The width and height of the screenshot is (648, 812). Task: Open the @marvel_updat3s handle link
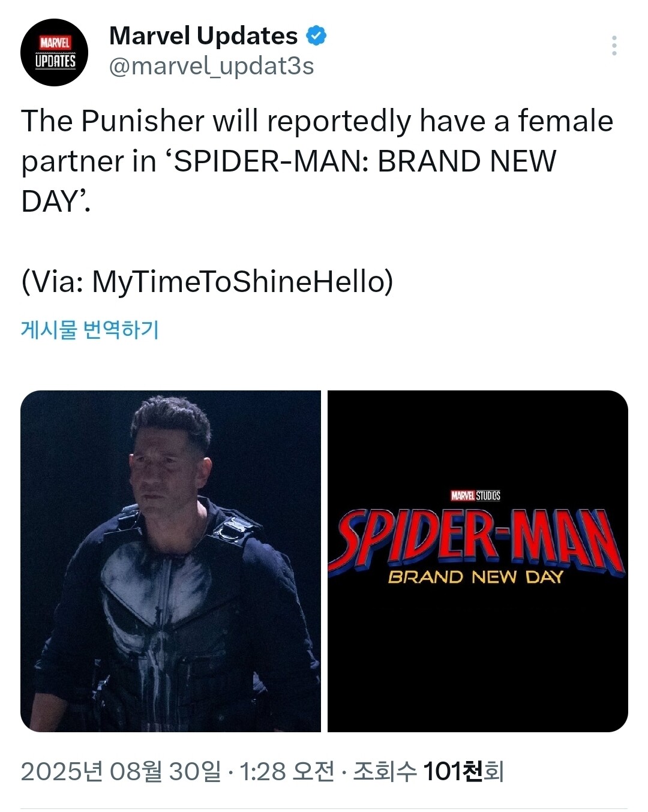pyautogui.click(x=211, y=66)
